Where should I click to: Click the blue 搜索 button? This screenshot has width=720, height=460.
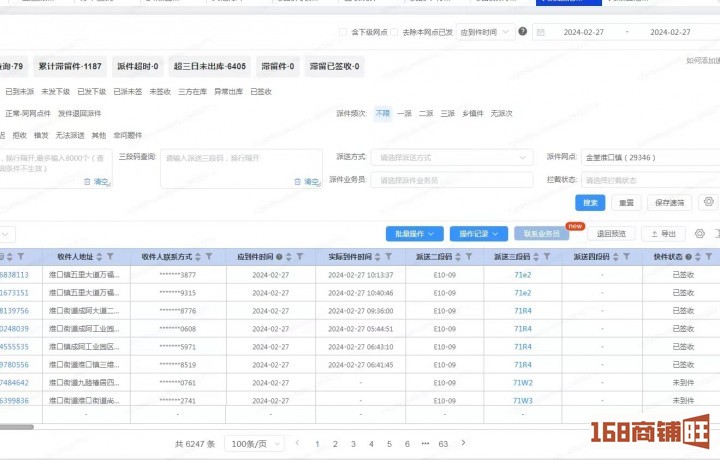pos(591,202)
